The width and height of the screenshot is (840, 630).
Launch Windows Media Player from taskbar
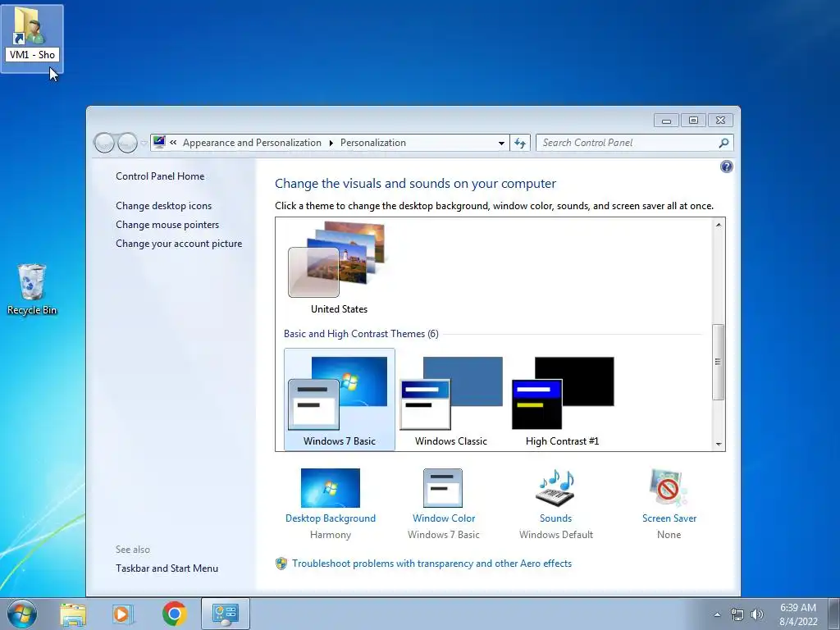coord(123,614)
